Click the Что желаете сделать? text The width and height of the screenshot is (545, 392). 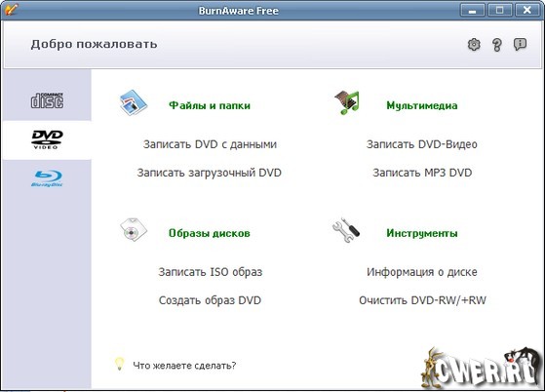(184, 366)
